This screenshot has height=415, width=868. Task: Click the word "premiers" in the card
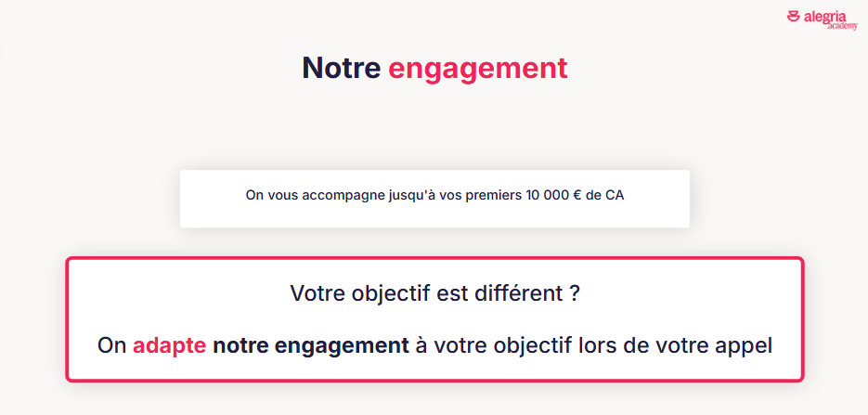pyautogui.click(x=494, y=195)
